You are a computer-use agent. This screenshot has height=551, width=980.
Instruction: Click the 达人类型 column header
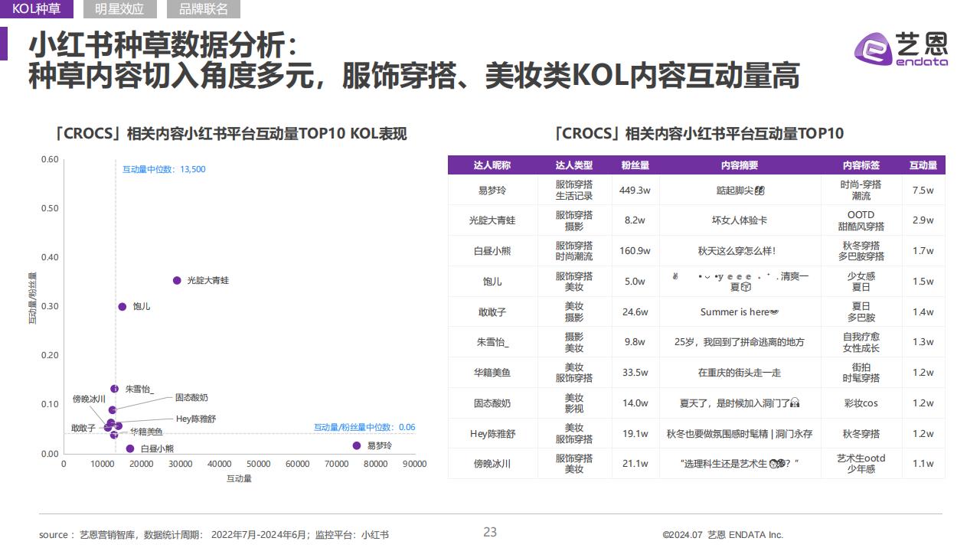click(x=574, y=165)
